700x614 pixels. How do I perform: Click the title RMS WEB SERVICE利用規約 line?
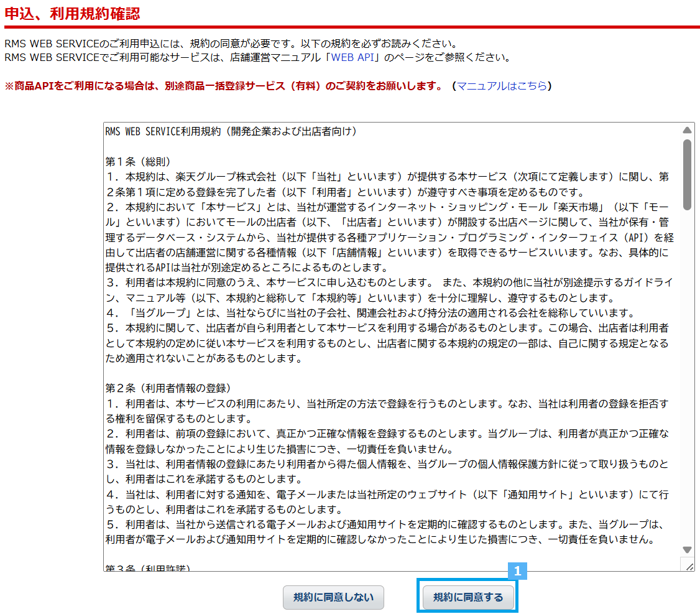231,131
